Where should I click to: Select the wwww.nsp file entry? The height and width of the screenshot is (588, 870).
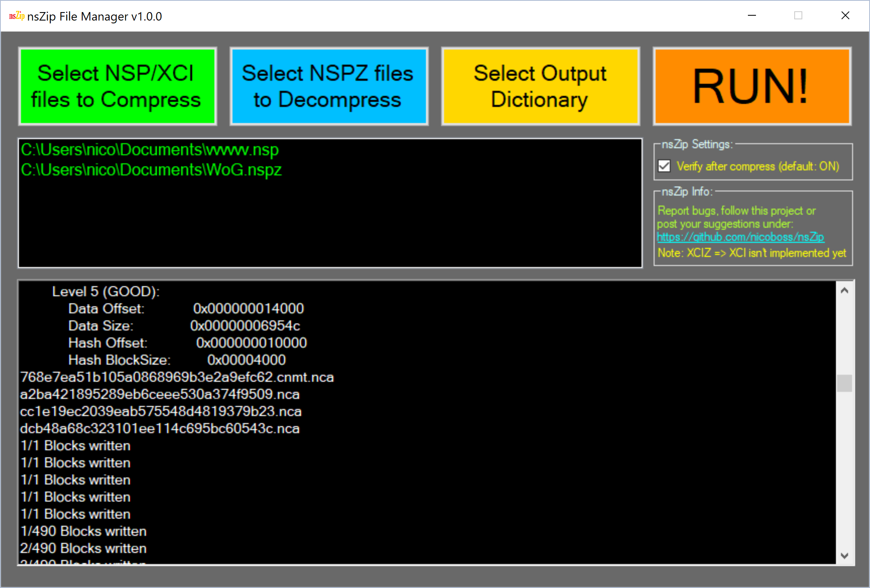[x=149, y=150]
